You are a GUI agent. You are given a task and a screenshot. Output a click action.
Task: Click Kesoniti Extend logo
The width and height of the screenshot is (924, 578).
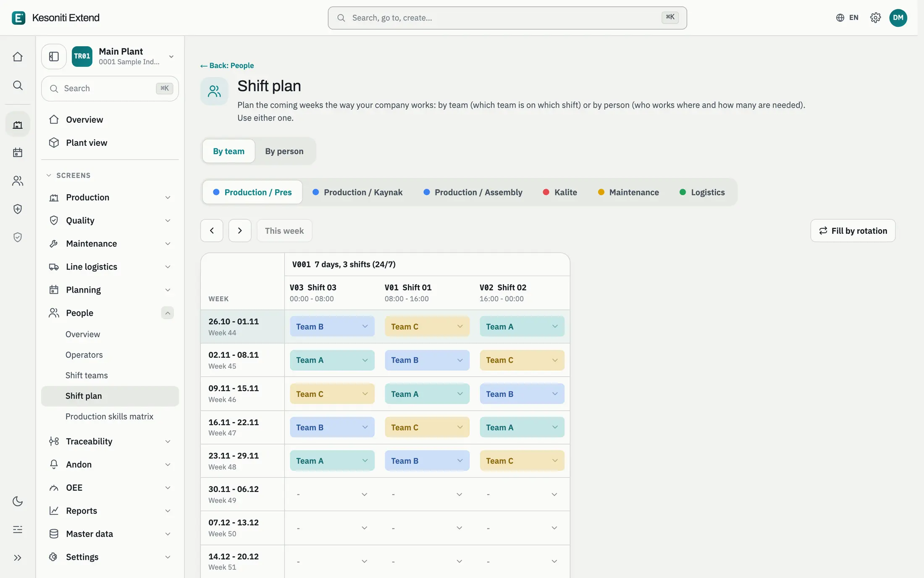56,18
